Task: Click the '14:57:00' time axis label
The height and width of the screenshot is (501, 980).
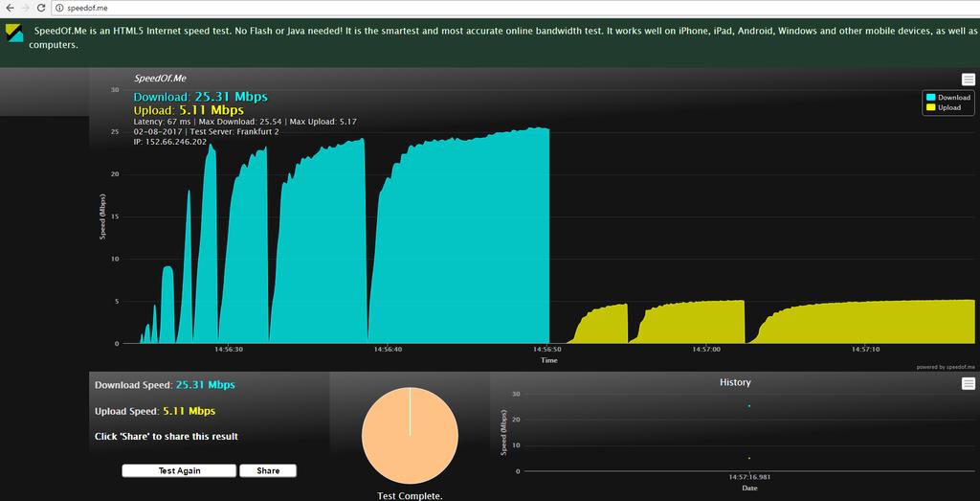Action: pos(706,350)
